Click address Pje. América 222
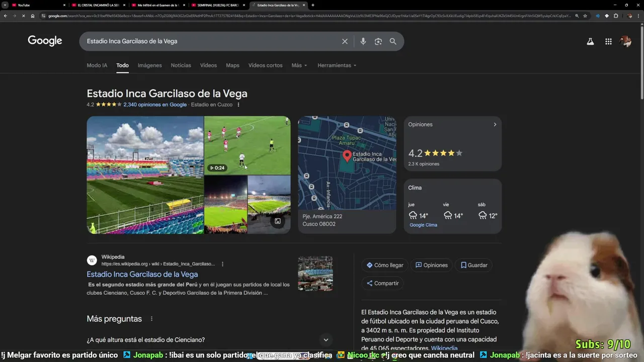 click(x=322, y=216)
